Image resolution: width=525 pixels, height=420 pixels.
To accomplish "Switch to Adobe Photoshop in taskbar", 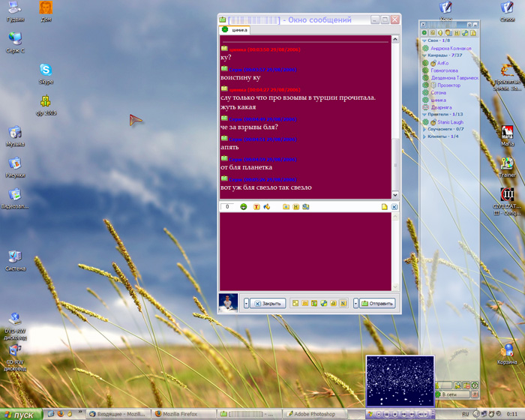I will click(x=323, y=414).
